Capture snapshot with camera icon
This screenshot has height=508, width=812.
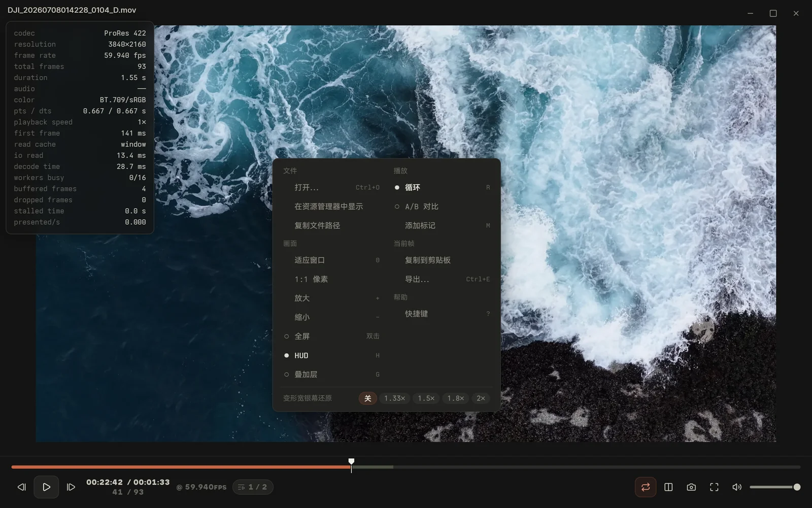691,487
